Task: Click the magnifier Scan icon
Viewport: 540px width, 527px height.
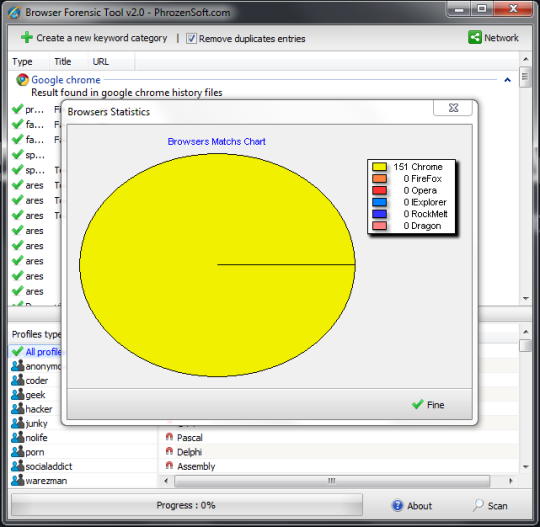Action: [478, 505]
